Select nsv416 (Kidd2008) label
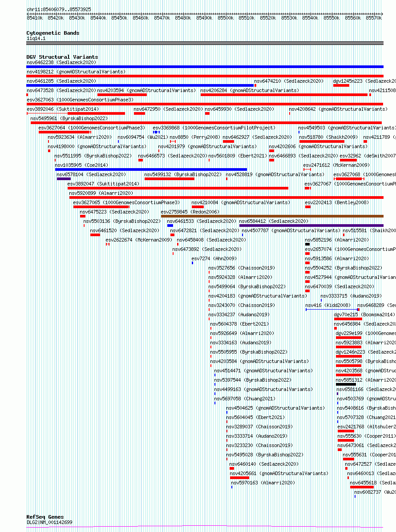Image resolution: width=396 pixels, height=532 pixels. click(x=328, y=305)
